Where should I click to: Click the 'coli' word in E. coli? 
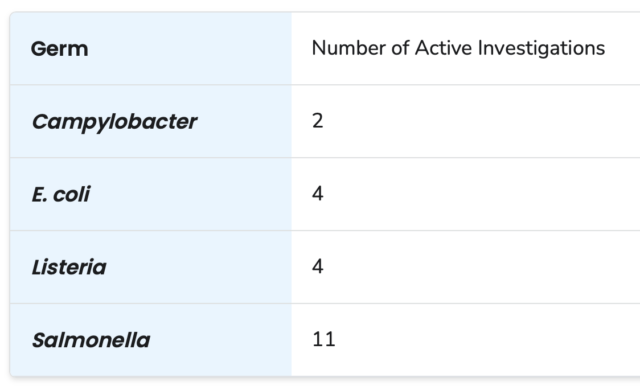click(x=71, y=194)
